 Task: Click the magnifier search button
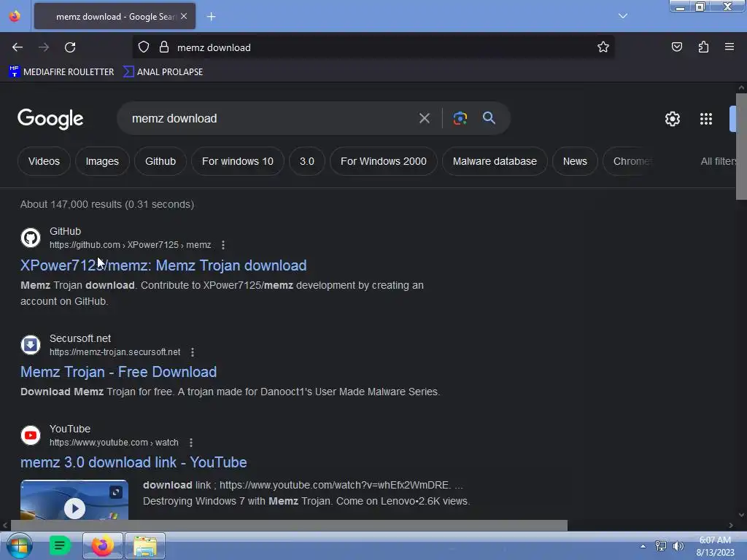(489, 118)
